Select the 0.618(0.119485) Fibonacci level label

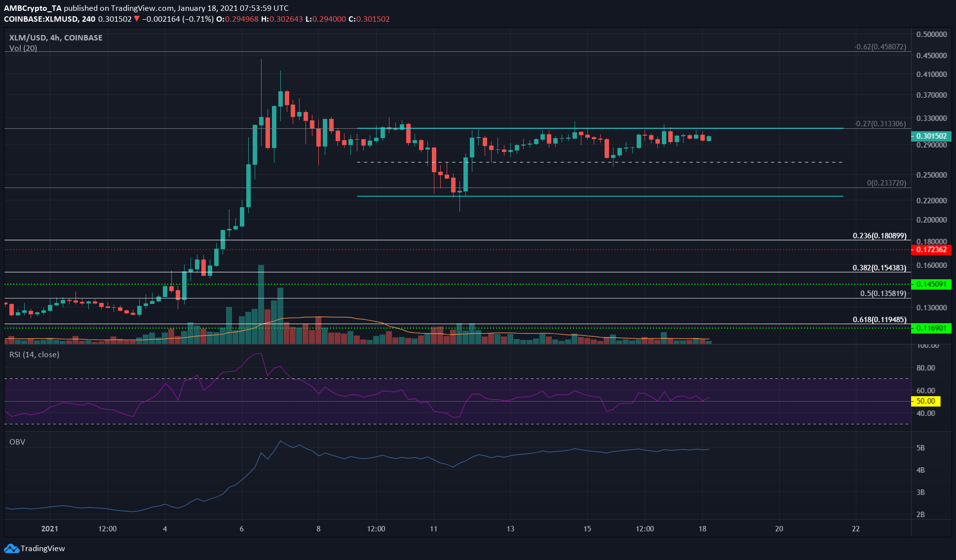(x=880, y=320)
